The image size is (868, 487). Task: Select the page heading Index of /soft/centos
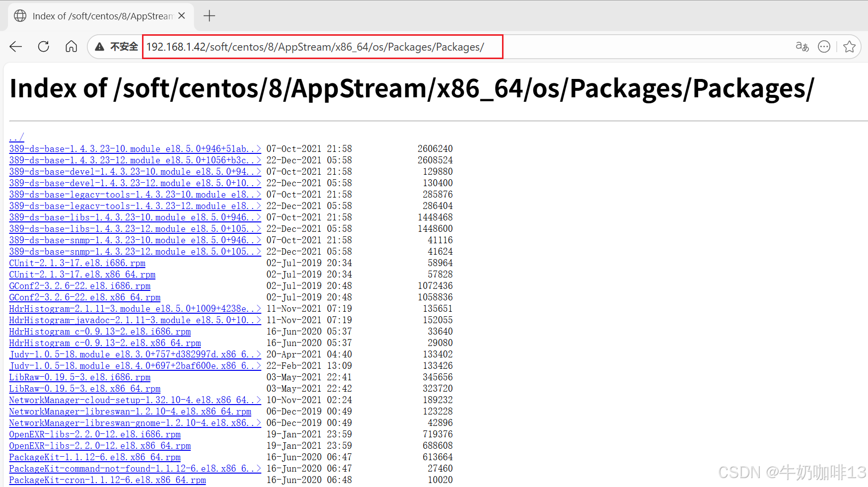[x=412, y=88]
